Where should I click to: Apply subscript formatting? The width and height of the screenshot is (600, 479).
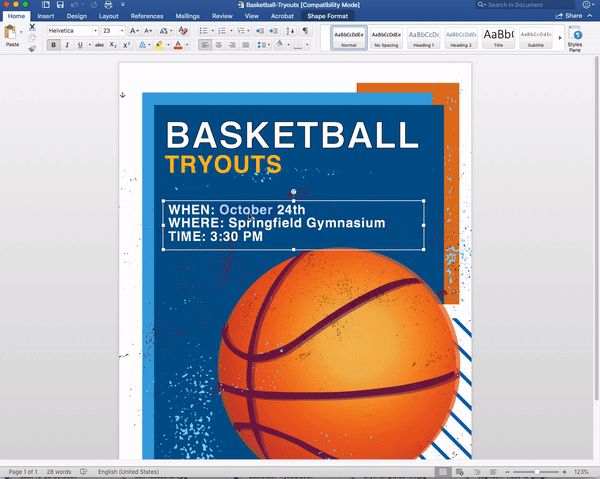(113, 45)
